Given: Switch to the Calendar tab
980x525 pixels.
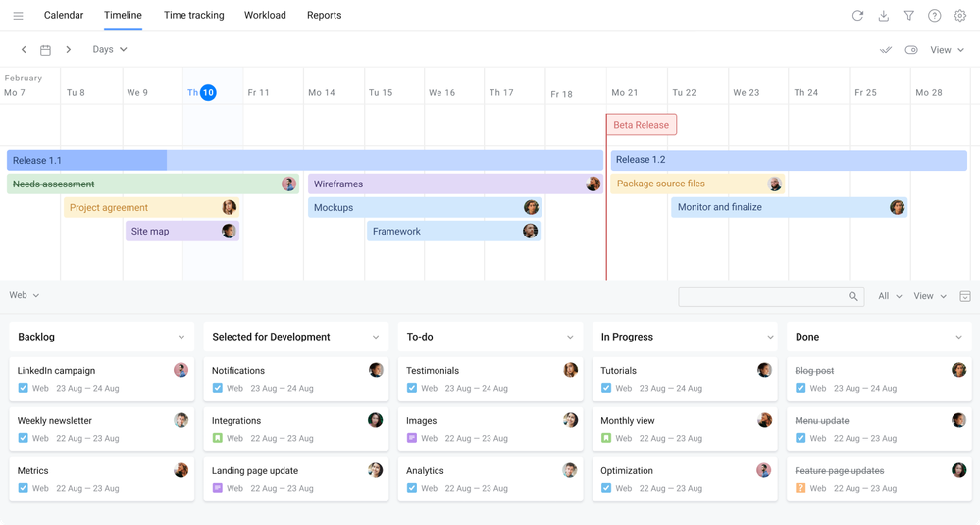Looking at the screenshot, I should point(64,15).
